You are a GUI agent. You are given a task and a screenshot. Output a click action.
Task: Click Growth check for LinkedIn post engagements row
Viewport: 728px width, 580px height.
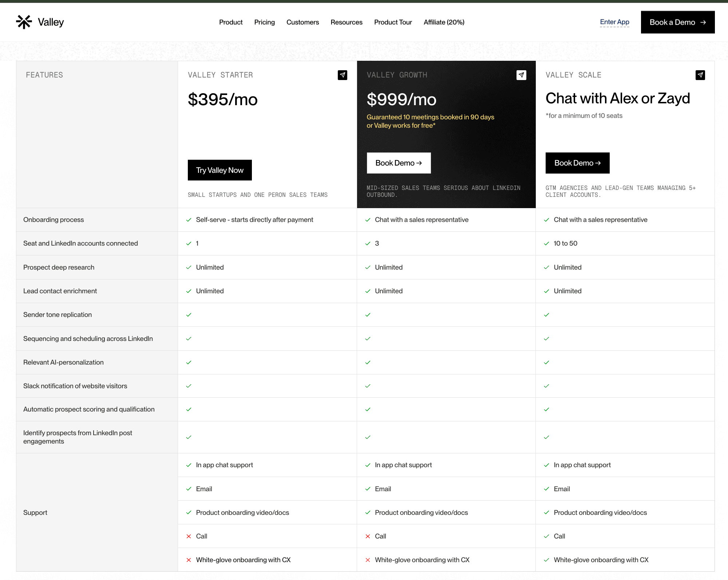tap(368, 437)
